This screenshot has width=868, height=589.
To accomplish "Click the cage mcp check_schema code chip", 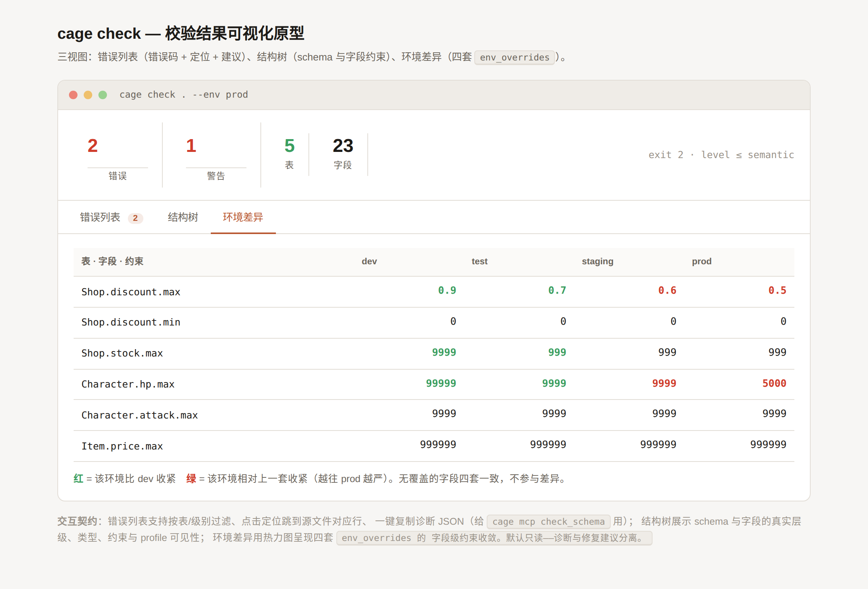I will tap(548, 522).
